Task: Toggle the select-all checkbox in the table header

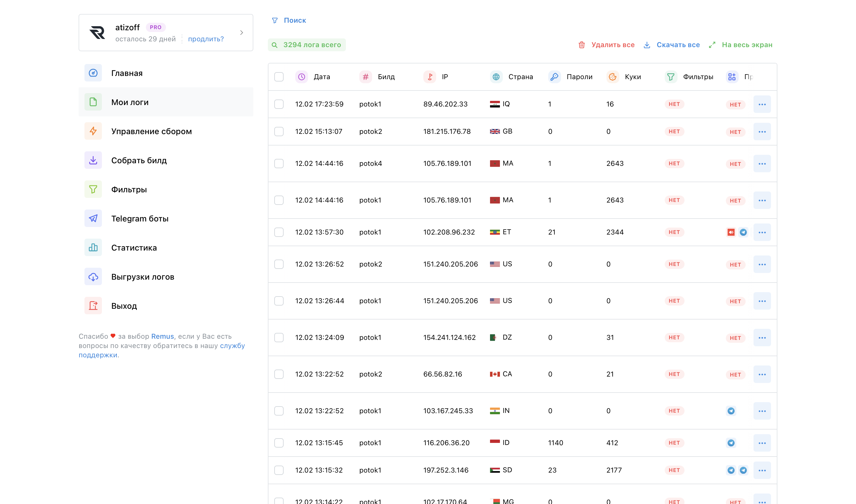Action: coord(279,77)
